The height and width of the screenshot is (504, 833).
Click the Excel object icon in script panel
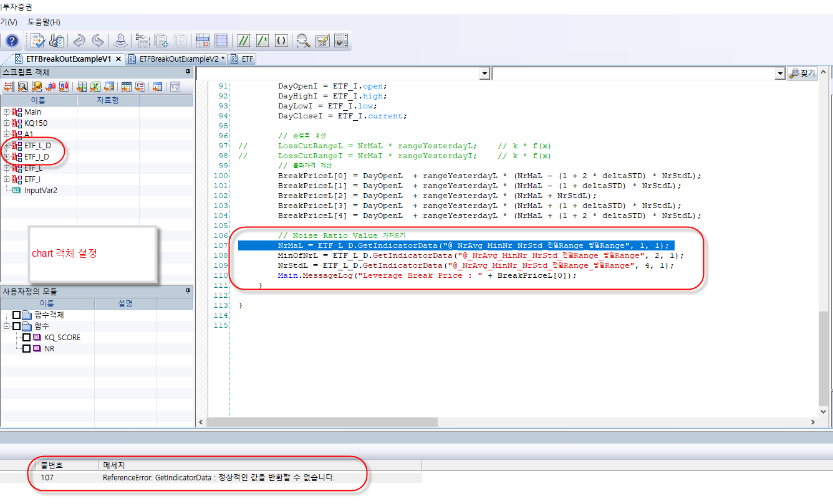(95, 87)
